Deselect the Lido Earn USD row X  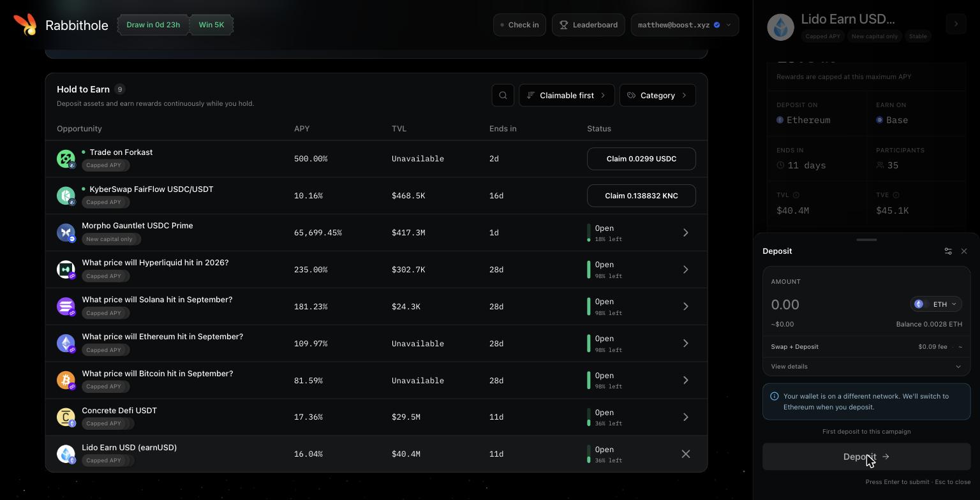(686, 454)
